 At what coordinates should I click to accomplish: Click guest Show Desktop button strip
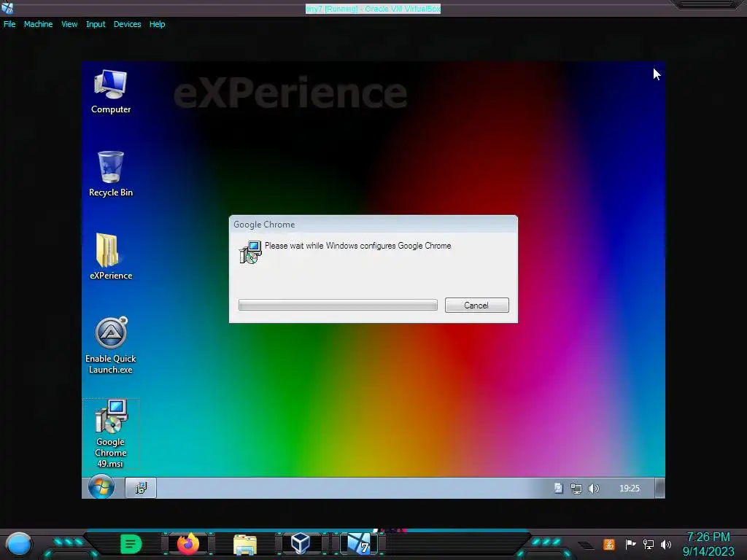(x=659, y=488)
